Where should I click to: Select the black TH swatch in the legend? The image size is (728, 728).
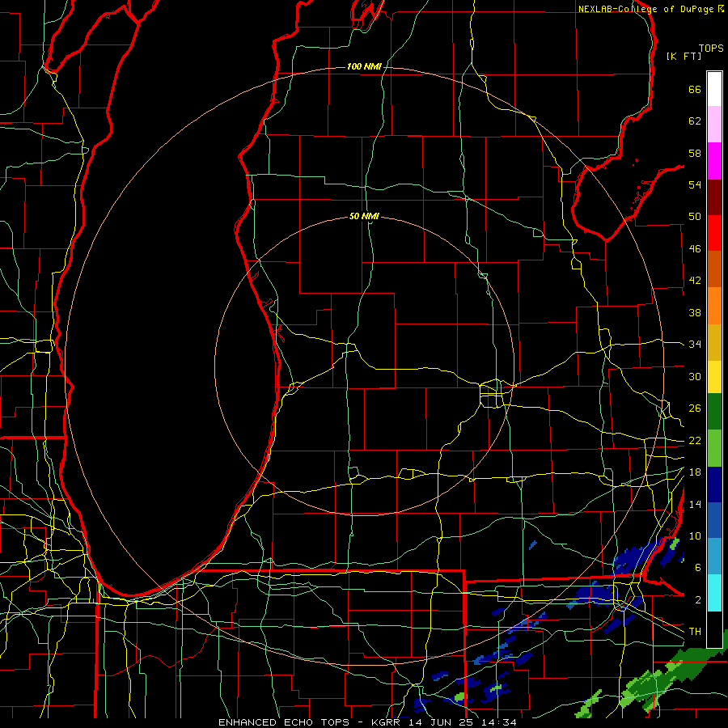[714, 629]
